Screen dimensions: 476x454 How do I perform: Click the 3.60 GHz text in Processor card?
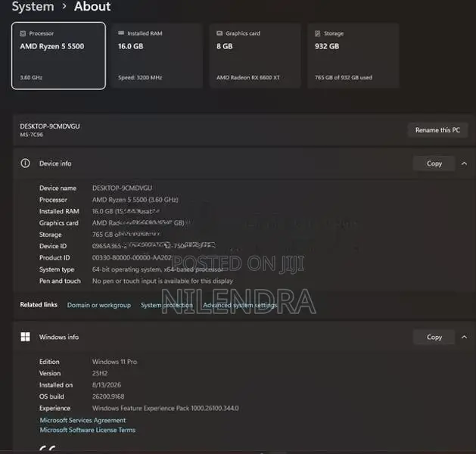point(31,77)
